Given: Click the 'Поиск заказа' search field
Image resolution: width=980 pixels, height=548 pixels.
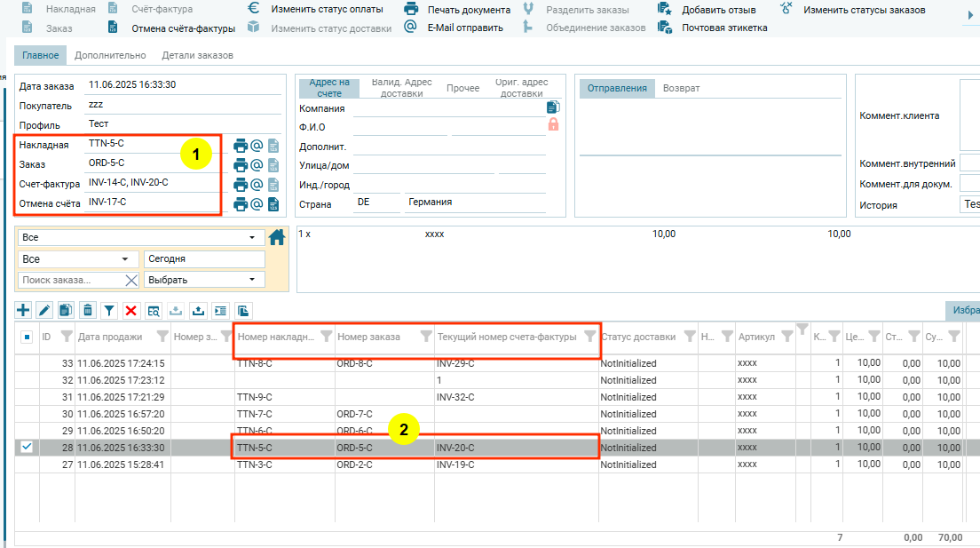Looking at the screenshot, I should pos(71,280).
